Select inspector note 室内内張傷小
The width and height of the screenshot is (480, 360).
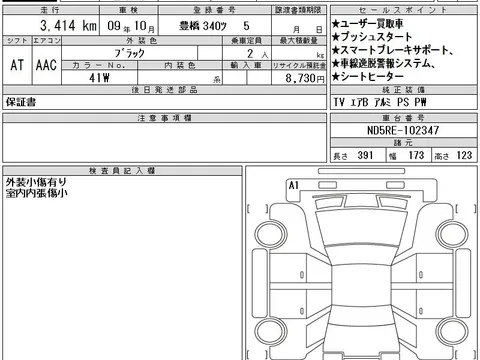click(x=36, y=193)
